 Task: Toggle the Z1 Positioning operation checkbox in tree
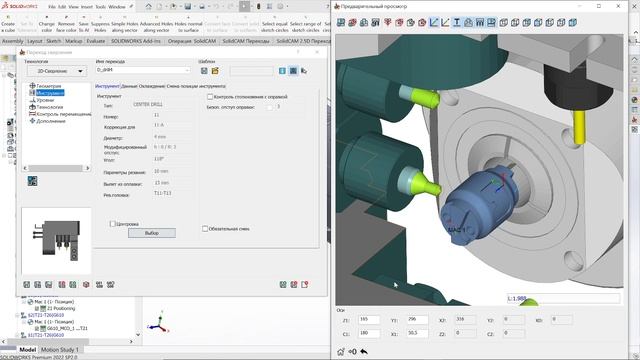(36, 309)
